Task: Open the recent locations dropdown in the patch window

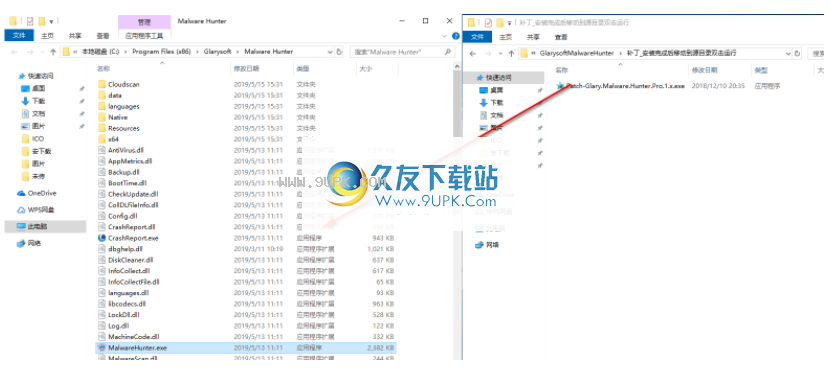Action: pos(499,53)
